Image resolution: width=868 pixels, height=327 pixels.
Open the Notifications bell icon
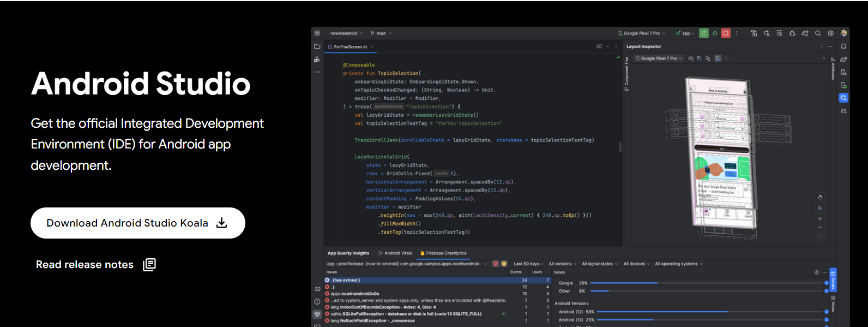(843, 46)
